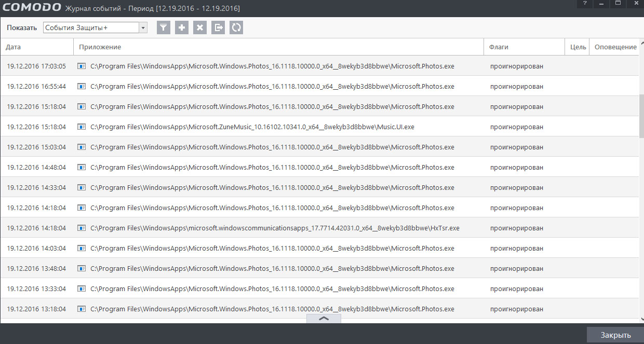Select the date '19.12.2016 14:48:04'
The image size is (644, 344).
pyautogui.click(x=36, y=167)
